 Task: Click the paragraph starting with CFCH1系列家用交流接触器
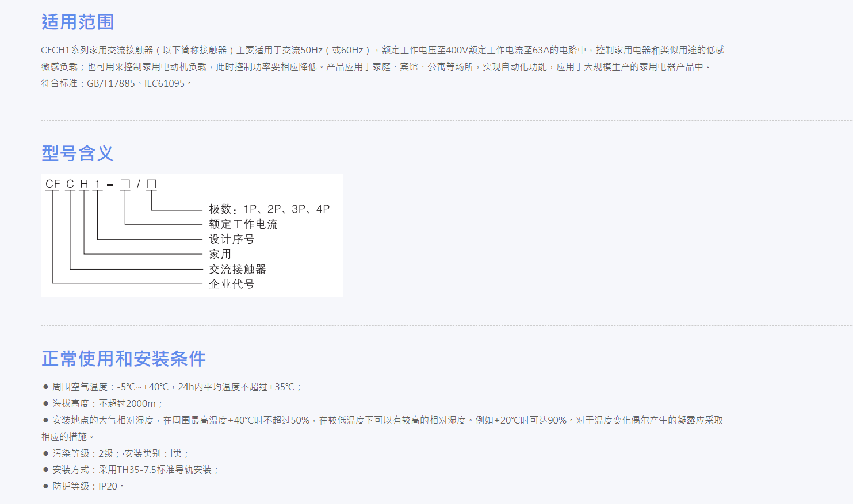coord(382,51)
